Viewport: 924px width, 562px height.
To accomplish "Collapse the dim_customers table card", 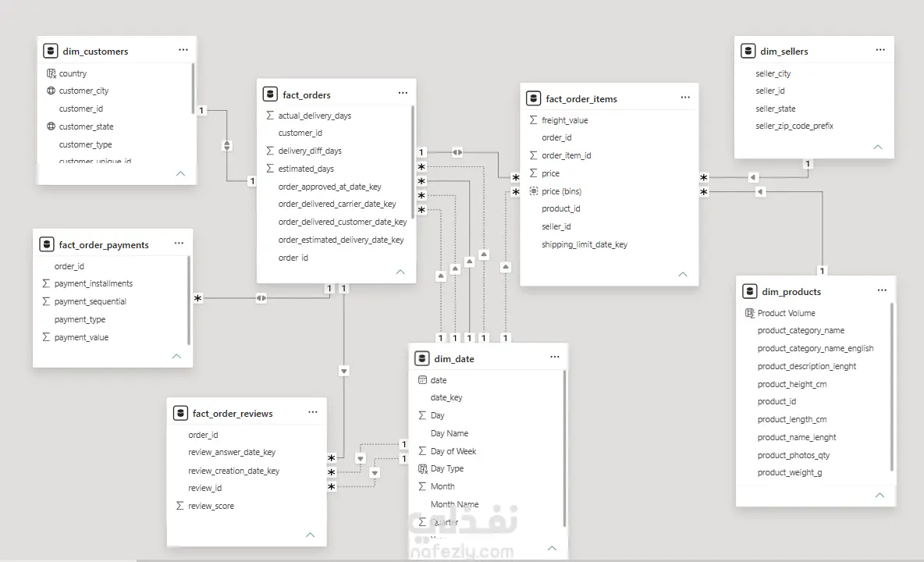I will (x=180, y=174).
